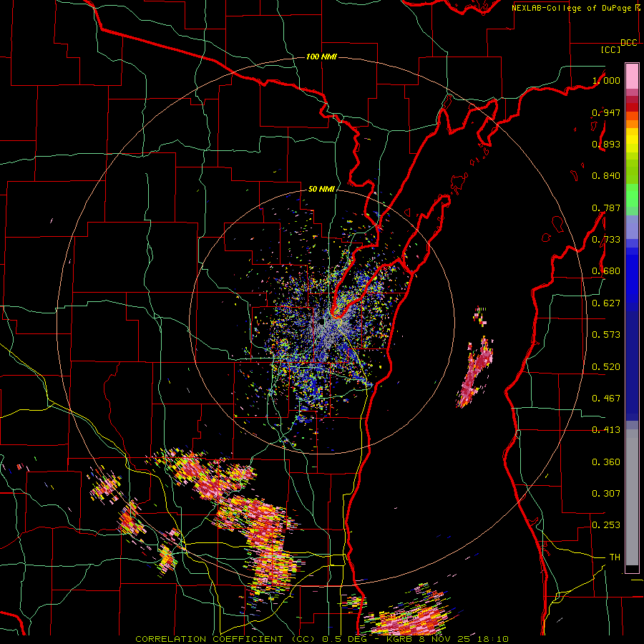
Task: Click the 0.787 legend value
Action: pos(606,208)
